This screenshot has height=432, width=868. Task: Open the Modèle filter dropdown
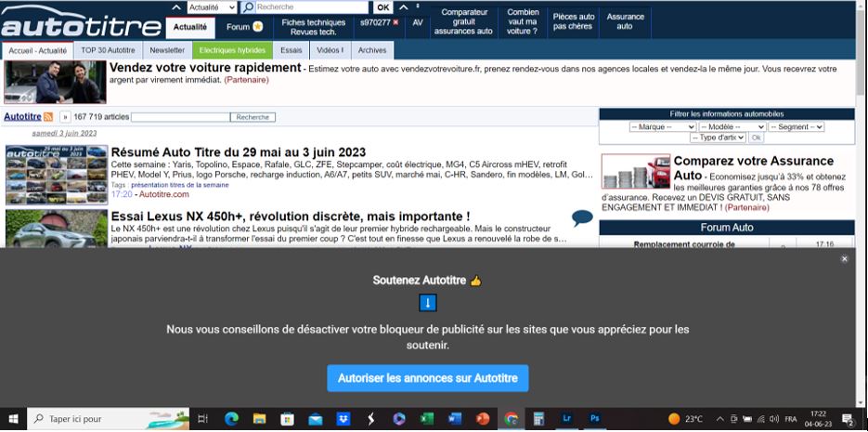pos(732,127)
